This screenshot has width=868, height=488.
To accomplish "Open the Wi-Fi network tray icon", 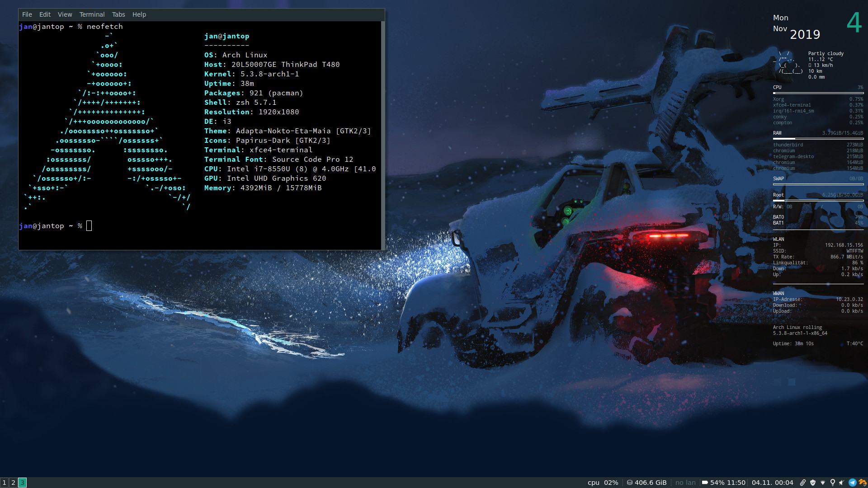I will tap(823, 483).
